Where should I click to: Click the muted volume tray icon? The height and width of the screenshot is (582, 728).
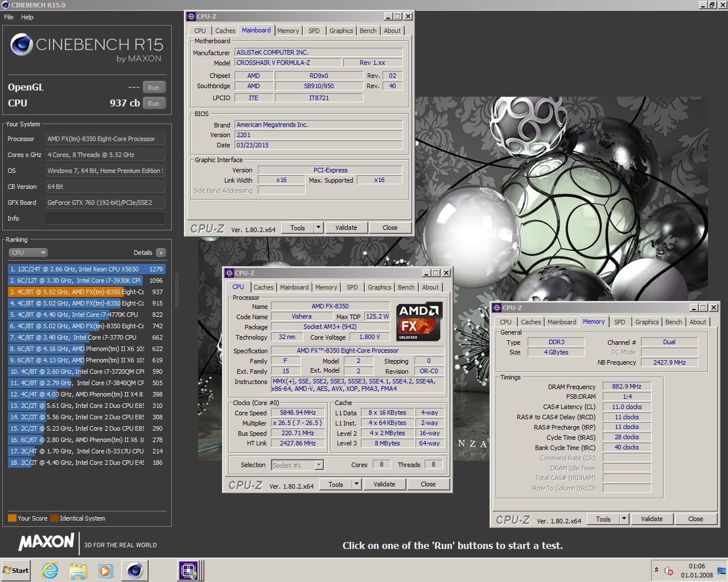[669, 571]
